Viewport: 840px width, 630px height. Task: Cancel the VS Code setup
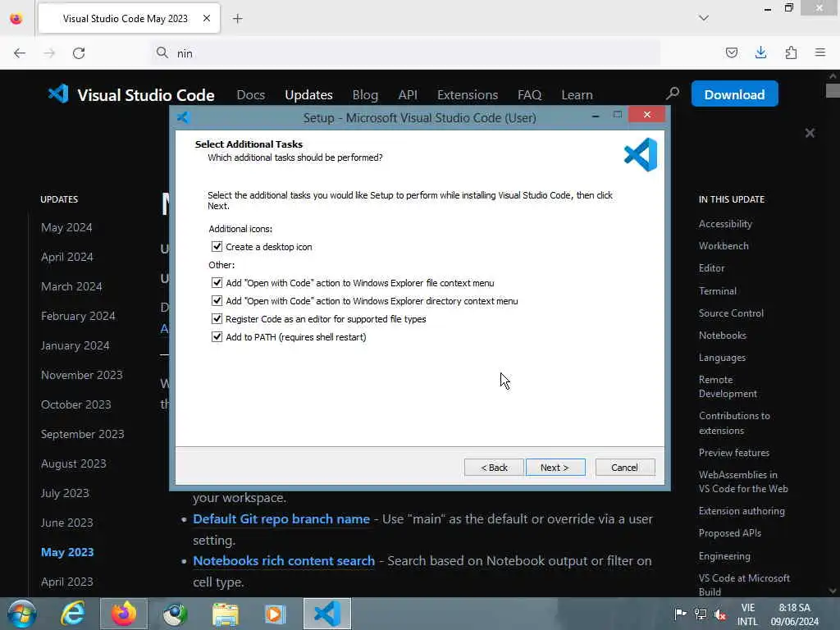tap(624, 467)
